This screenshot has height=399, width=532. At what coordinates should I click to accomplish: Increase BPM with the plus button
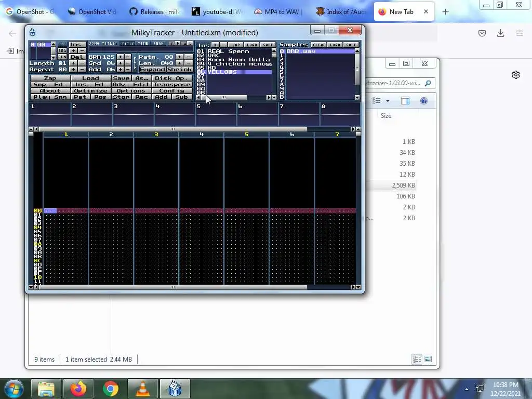point(121,57)
